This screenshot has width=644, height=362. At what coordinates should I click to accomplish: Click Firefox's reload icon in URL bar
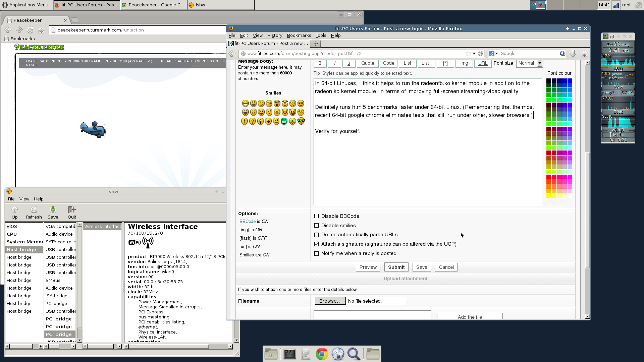tap(480, 54)
